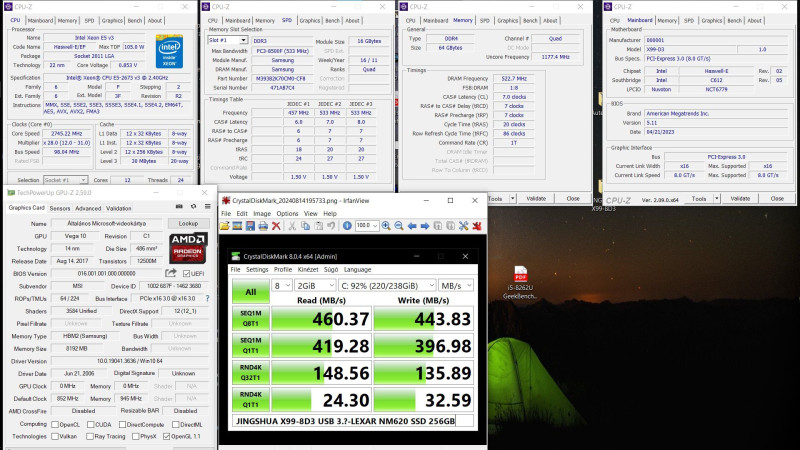Click the Print icon in IrfanView toolbar
Viewport: 800px width, 450px height.
click(263, 226)
